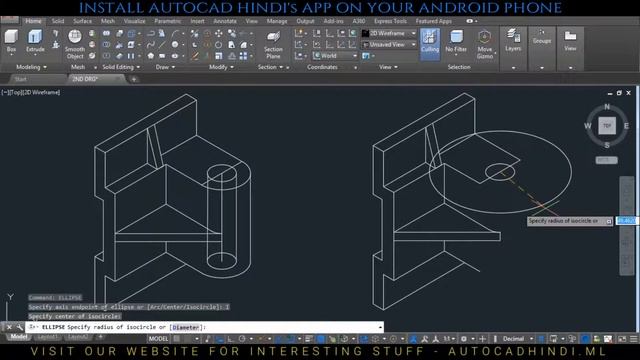Open the Express Tools ribbon tab
Screen dimensions: 640x360
(x=390, y=21)
